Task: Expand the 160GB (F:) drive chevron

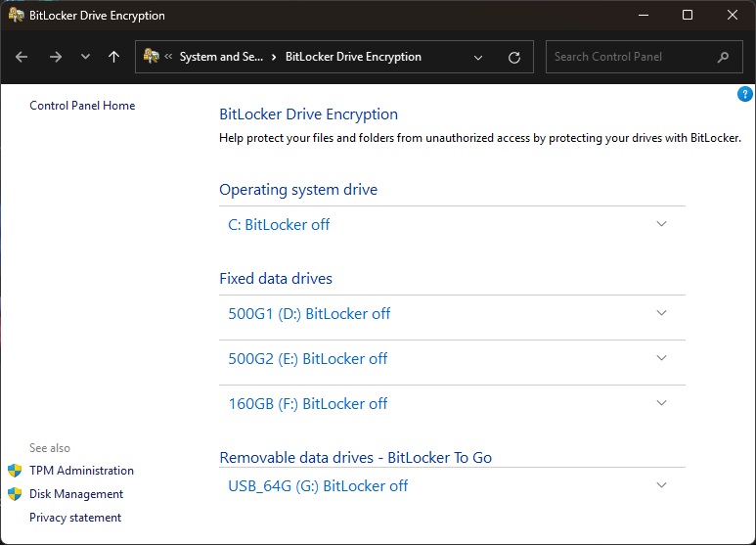Action: pyautogui.click(x=662, y=403)
